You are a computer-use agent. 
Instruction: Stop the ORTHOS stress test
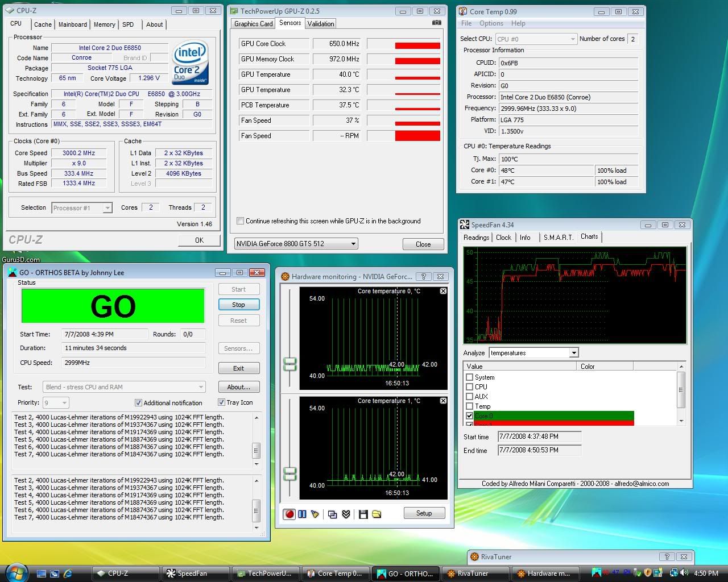(239, 305)
